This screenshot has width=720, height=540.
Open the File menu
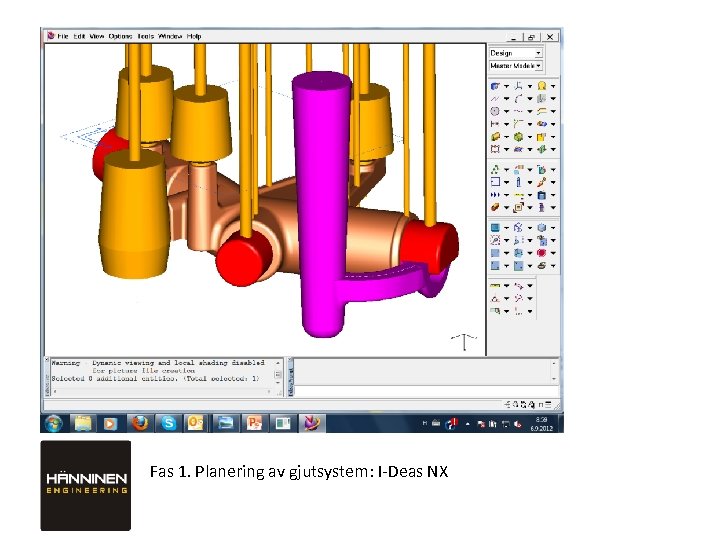click(x=62, y=36)
